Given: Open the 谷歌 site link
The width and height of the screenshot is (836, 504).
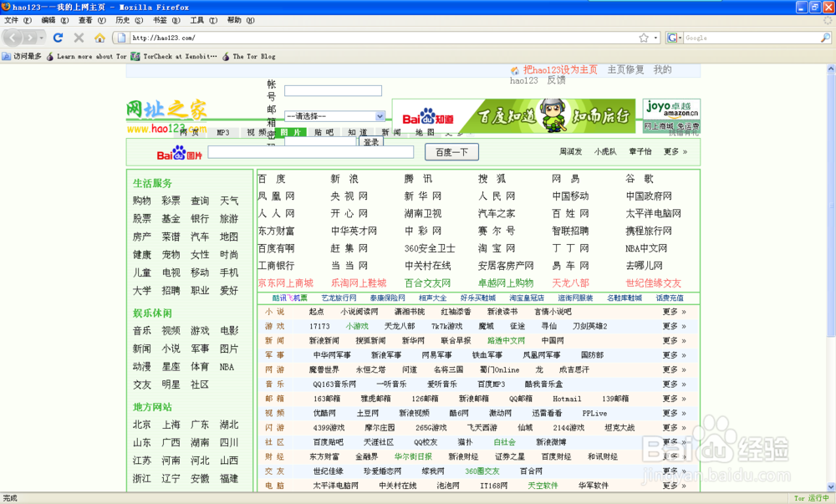Looking at the screenshot, I should (640, 179).
